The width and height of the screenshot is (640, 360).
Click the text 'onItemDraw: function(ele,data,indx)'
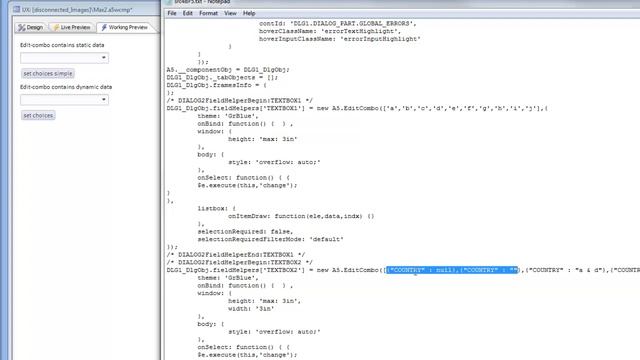[297, 216]
